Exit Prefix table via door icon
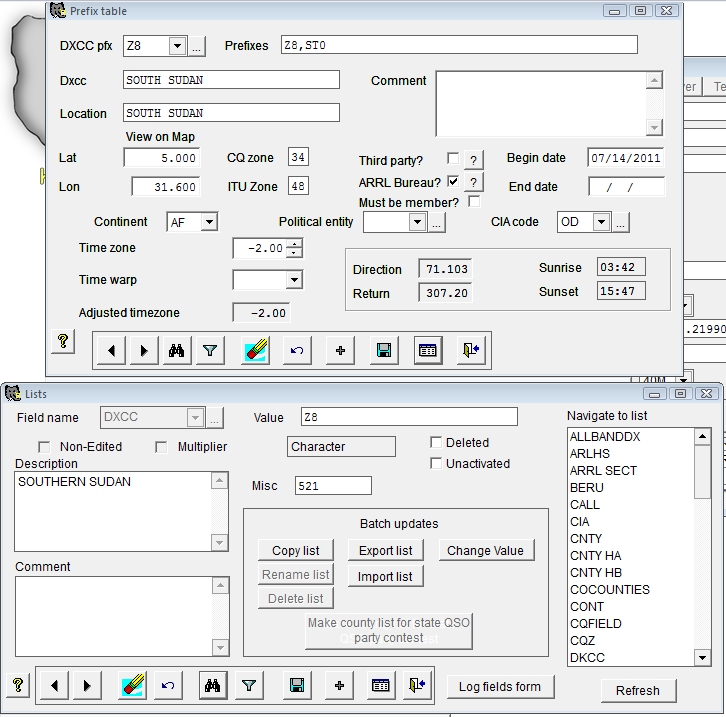This screenshot has height=717, width=726. click(471, 350)
